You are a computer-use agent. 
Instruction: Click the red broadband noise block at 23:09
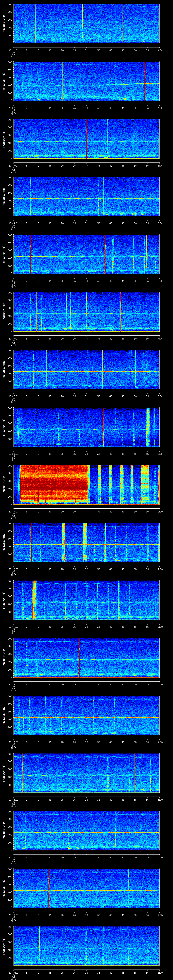(x=54, y=483)
